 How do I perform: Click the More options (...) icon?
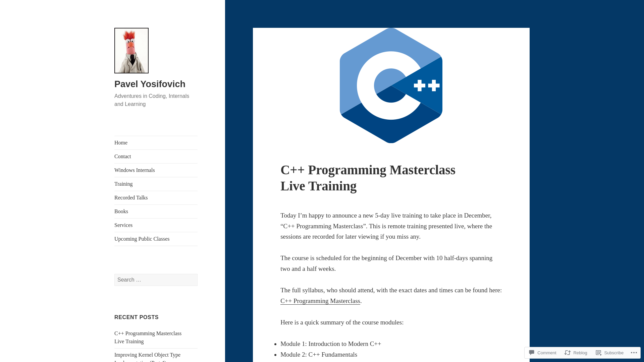(x=634, y=352)
